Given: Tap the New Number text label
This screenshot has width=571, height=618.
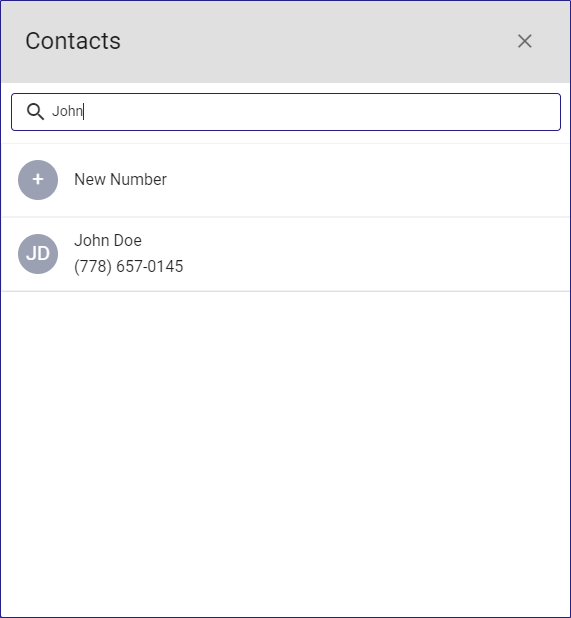Looking at the screenshot, I should 120,180.
